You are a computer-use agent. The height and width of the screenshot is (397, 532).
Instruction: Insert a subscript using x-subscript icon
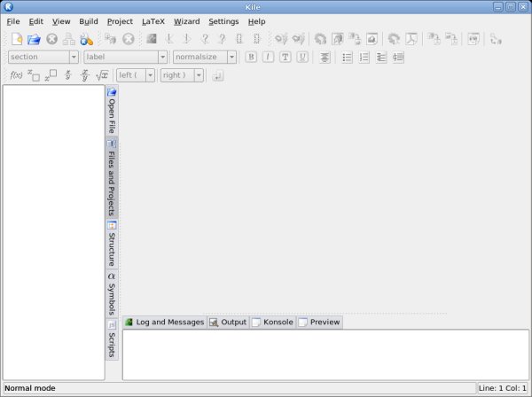[33, 75]
